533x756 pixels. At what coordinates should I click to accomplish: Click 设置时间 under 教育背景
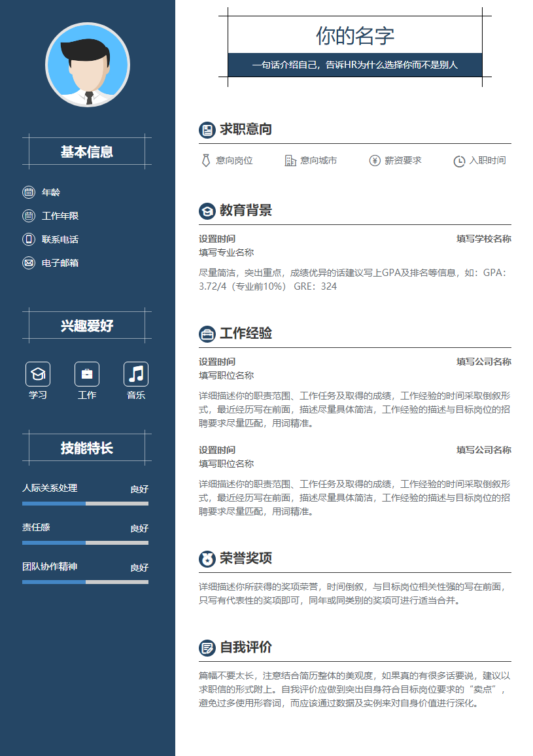pos(217,239)
